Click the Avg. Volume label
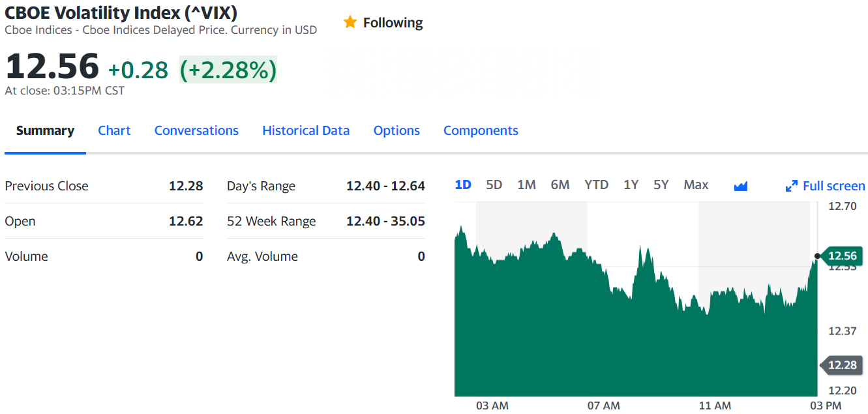Viewport: 868px width, 414px height. [x=262, y=256]
